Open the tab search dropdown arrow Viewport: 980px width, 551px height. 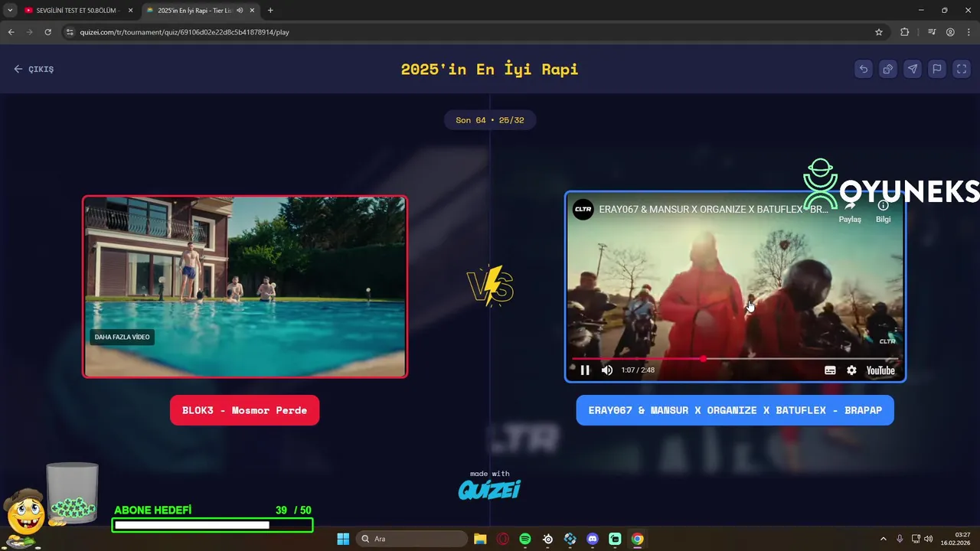pos(10,11)
